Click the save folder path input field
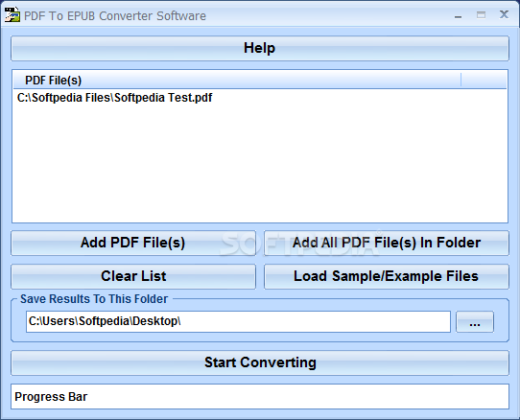The width and height of the screenshot is (520, 420). (238, 321)
